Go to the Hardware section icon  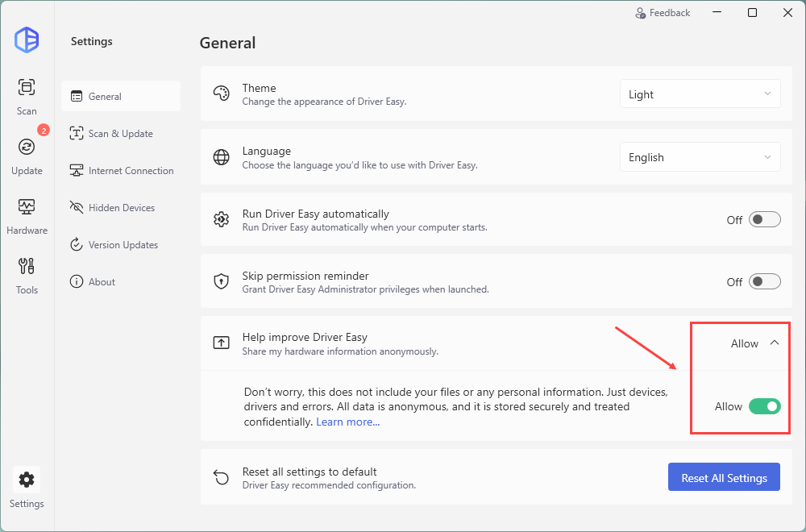coord(27,207)
